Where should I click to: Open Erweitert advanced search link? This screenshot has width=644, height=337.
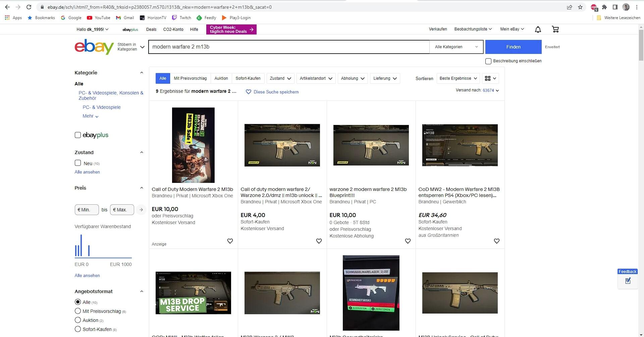[x=552, y=47]
